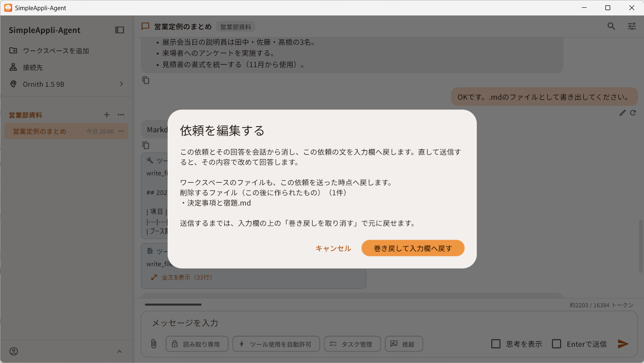Image resolution: width=644 pixels, height=363 pixels.
Task: Open user account icon at sidebar bottom
Action: pyautogui.click(x=14, y=351)
